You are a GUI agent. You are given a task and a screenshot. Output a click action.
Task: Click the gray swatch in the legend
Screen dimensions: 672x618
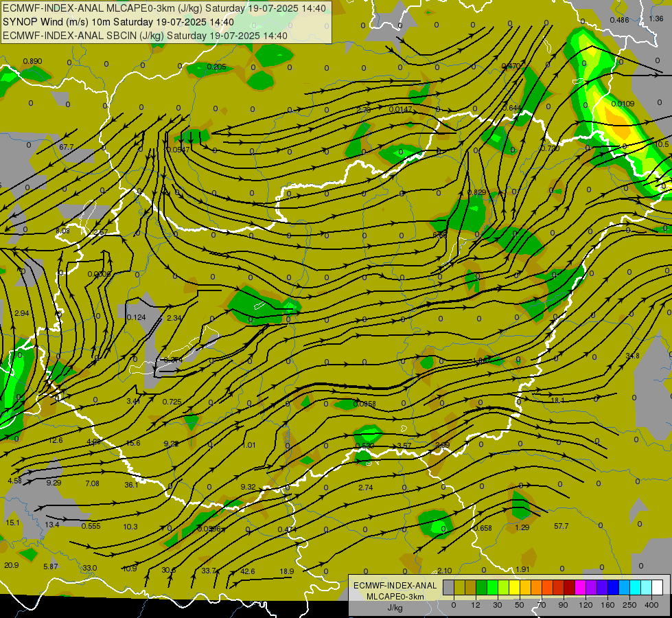coord(449,587)
